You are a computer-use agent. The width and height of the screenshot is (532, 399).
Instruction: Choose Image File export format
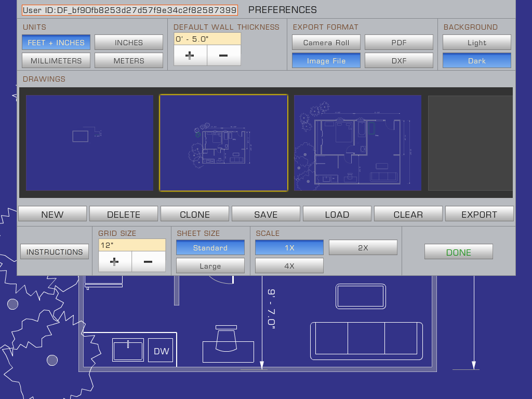[x=326, y=61]
